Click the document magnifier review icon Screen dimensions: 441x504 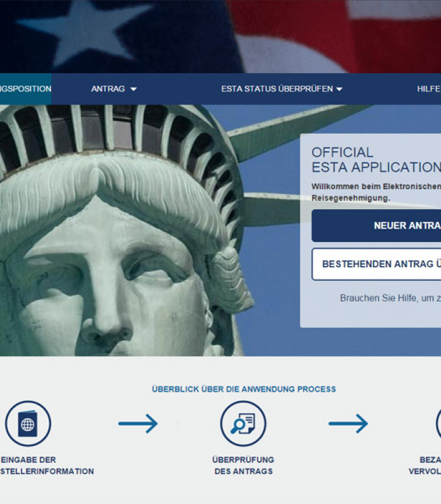pos(243,423)
